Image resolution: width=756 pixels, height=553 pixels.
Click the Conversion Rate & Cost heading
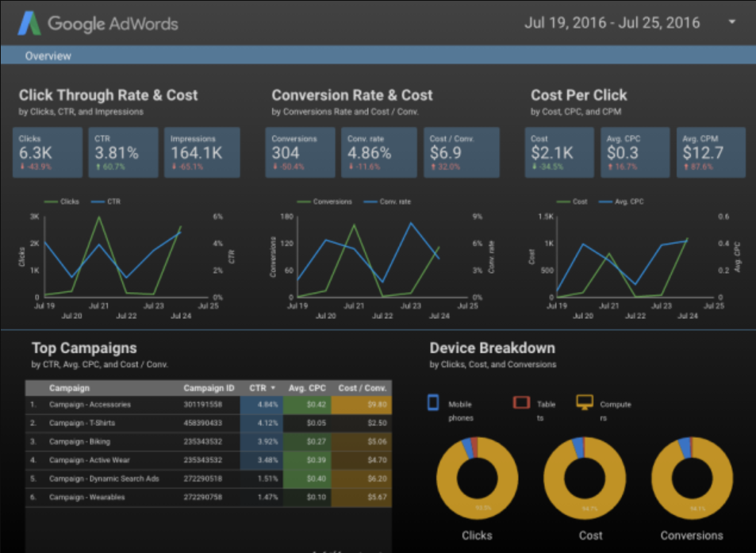pos(352,95)
